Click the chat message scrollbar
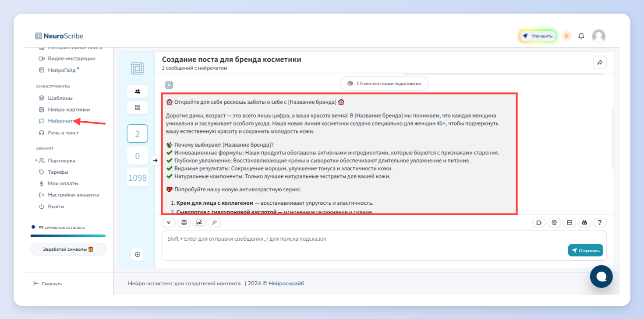This screenshot has height=319, width=644. pos(613,137)
